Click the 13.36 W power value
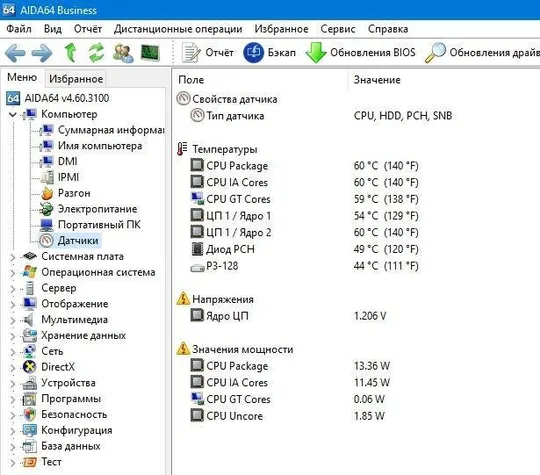The width and height of the screenshot is (540, 475). (372, 366)
